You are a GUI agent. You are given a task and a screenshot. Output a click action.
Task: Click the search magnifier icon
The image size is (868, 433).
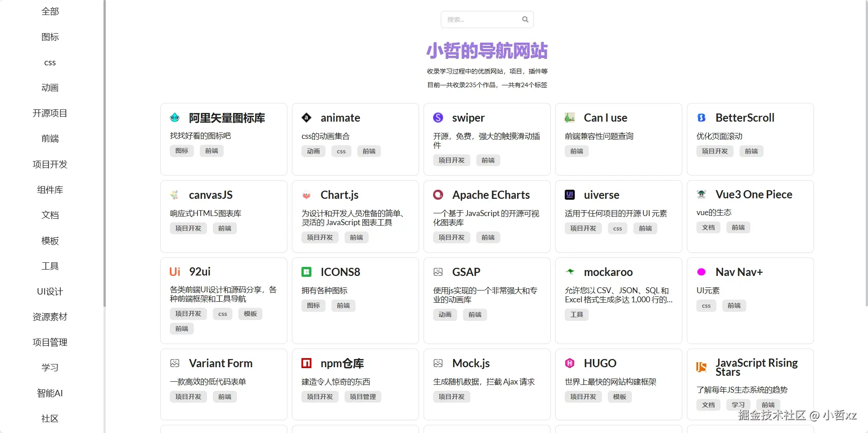point(525,19)
